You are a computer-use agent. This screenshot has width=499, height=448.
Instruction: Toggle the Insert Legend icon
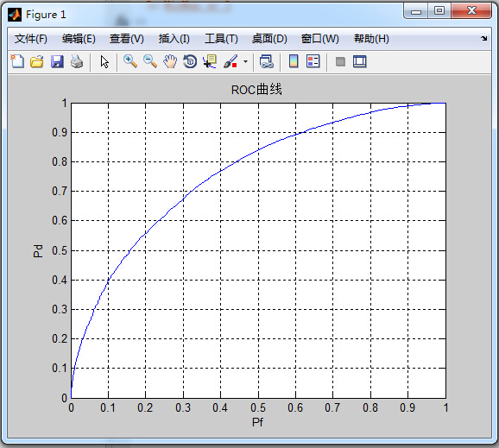(x=313, y=61)
